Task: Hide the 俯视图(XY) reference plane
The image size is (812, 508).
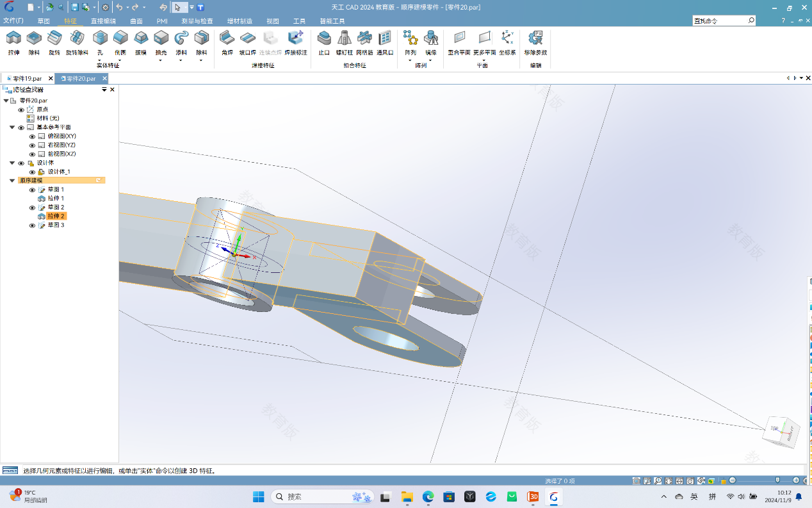Action: tap(33, 136)
